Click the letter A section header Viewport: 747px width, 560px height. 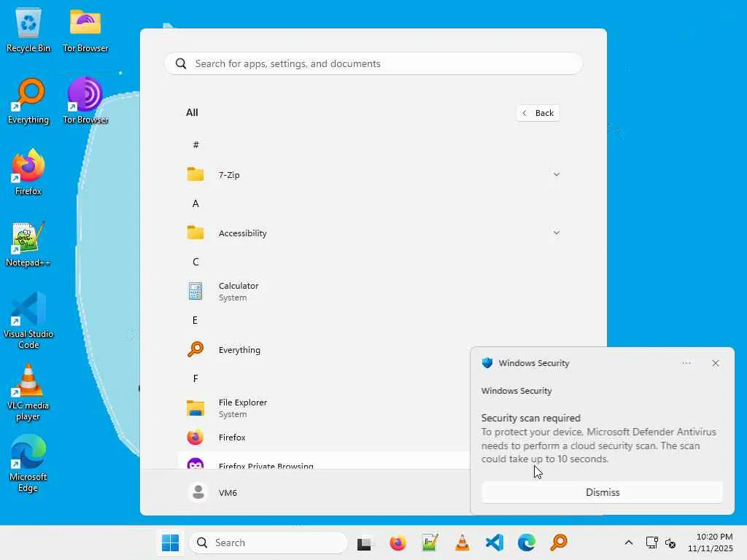click(196, 203)
